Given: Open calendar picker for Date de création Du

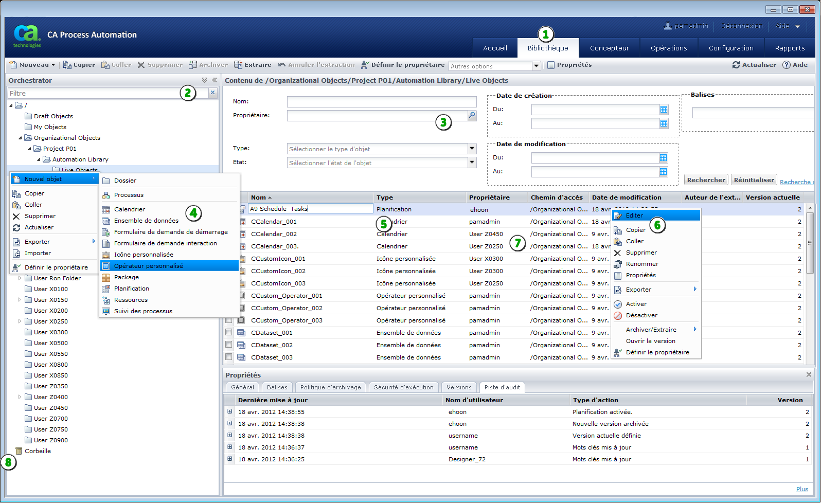Looking at the screenshot, I should pyautogui.click(x=664, y=110).
